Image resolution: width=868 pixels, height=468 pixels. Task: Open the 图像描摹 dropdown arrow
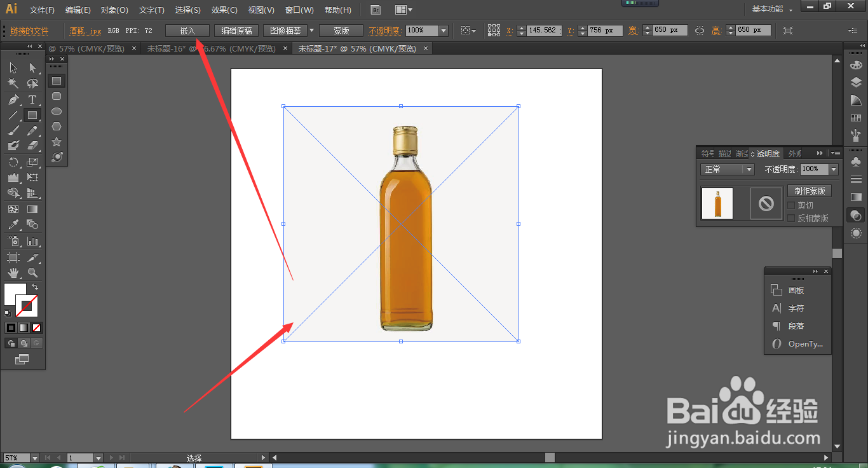(311, 31)
